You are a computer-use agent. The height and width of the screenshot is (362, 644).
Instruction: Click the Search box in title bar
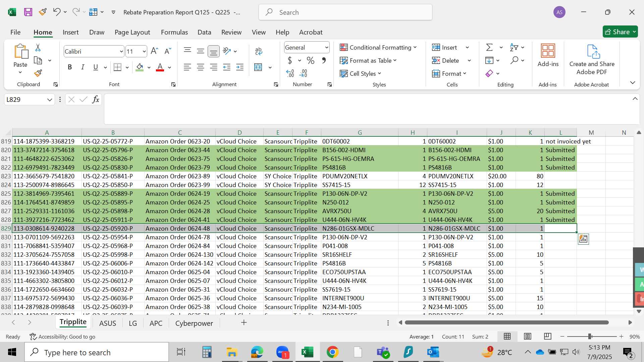click(345, 12)
